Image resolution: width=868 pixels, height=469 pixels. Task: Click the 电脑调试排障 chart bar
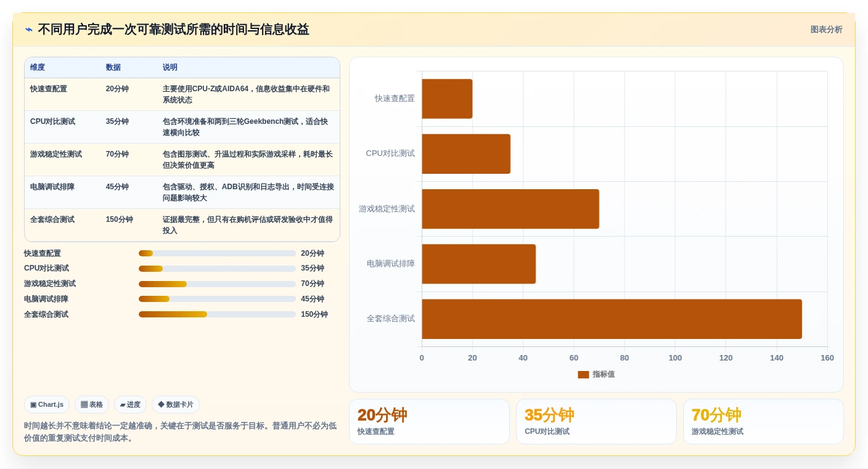478,264
